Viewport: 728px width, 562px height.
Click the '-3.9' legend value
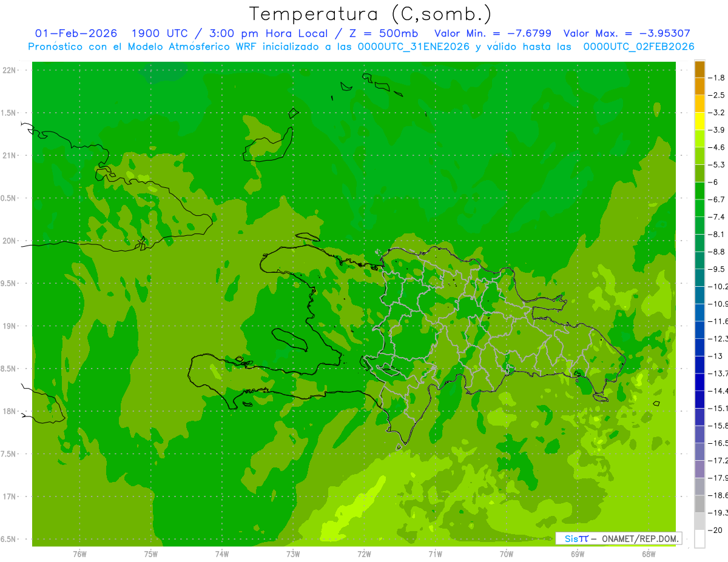pyautogui.click(x=716, y=130)
